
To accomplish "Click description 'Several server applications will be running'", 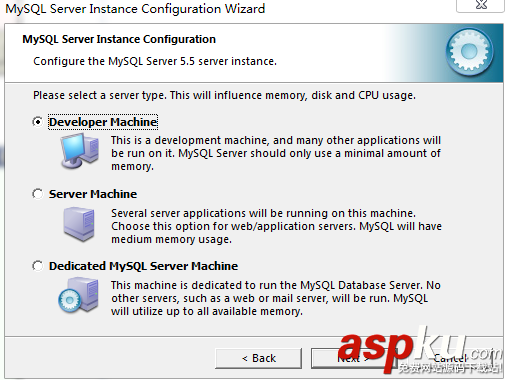I will click(276, 226).
